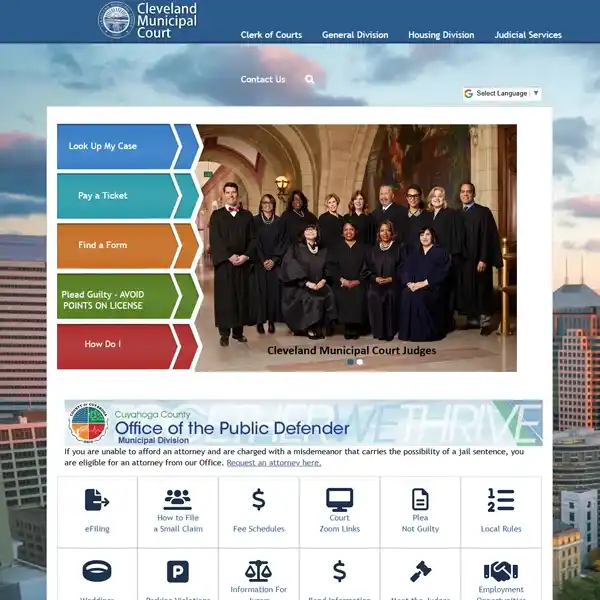
Task: Open Judicial Services menu
Action: point(528,35)
